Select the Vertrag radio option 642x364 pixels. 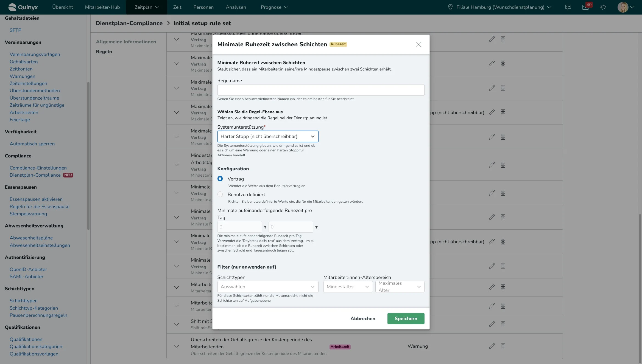[x=220, y=179]
